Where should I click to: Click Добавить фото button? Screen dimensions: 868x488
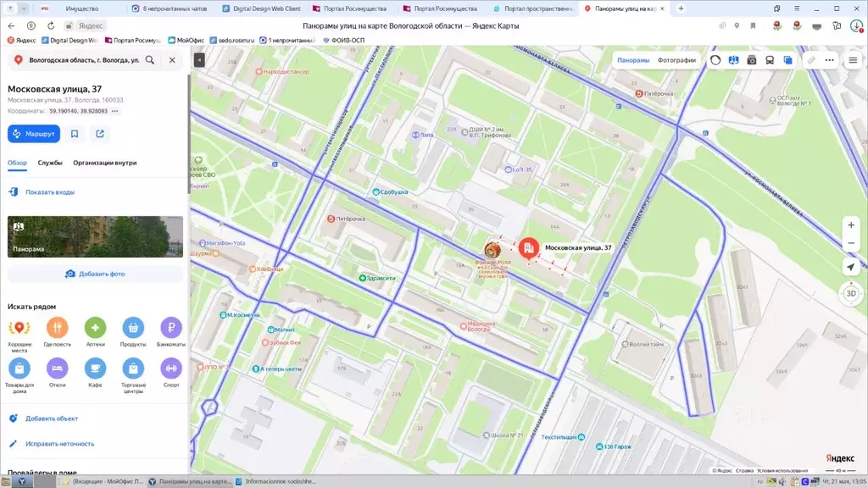tap(95, 274)
